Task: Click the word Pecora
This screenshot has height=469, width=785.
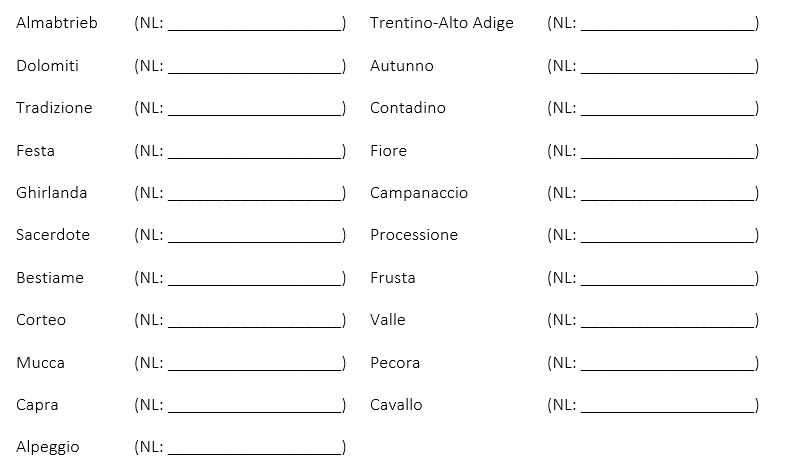Action: (x=395, y=363)
